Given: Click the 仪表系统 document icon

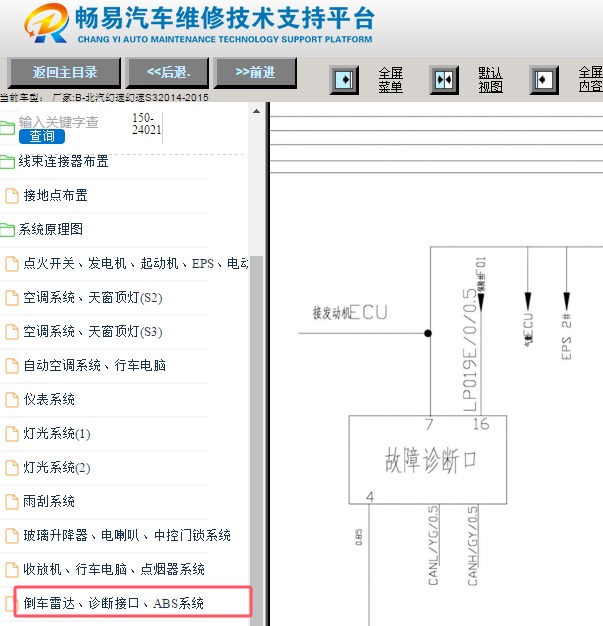Looking at the screenshot, I should 12,400.
